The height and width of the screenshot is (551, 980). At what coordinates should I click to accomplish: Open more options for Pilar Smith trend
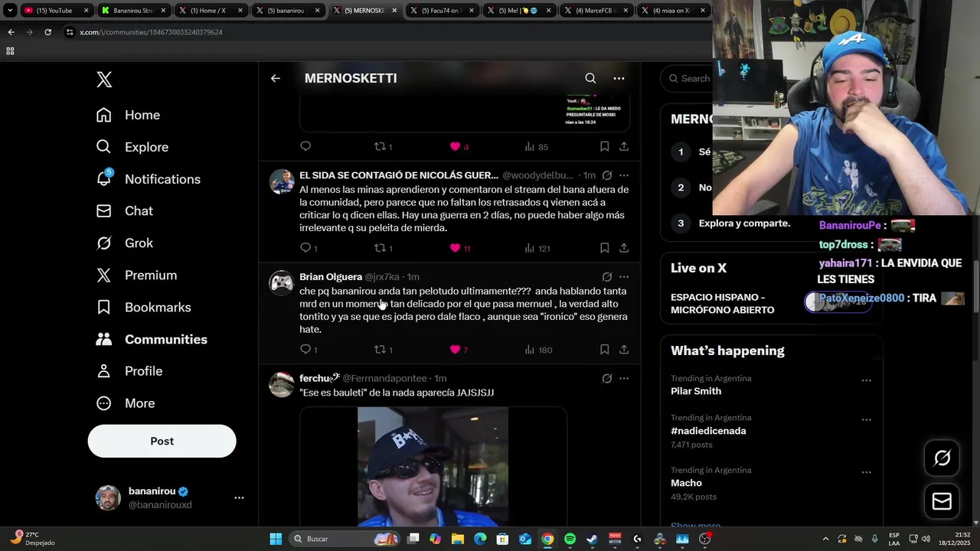click(x=866, y=380)
